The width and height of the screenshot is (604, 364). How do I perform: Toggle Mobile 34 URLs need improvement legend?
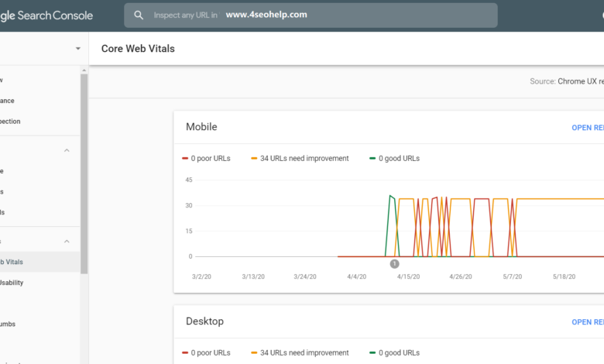tap(300, 158)
